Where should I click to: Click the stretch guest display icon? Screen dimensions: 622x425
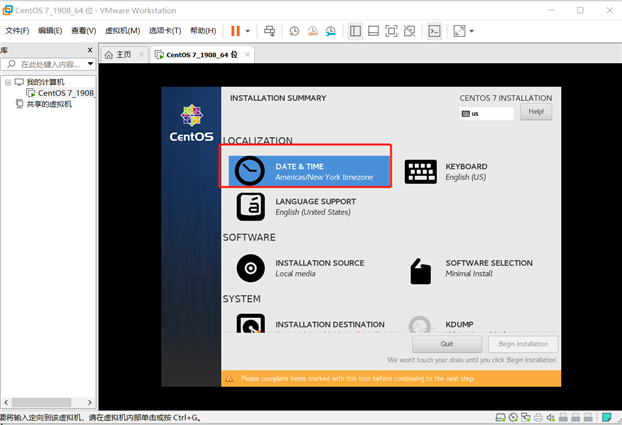pyautogui.click(x=459, y=31)
